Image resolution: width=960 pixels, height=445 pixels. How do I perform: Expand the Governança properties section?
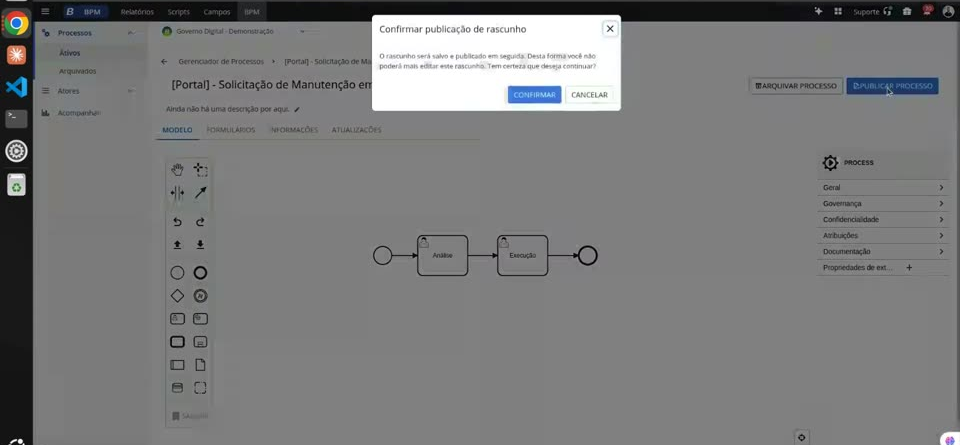click(x=883, y=204)
